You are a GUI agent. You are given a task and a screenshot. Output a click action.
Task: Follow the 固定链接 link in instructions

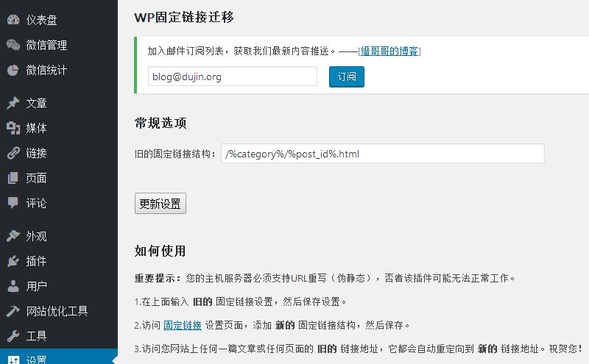click(183, 325)
